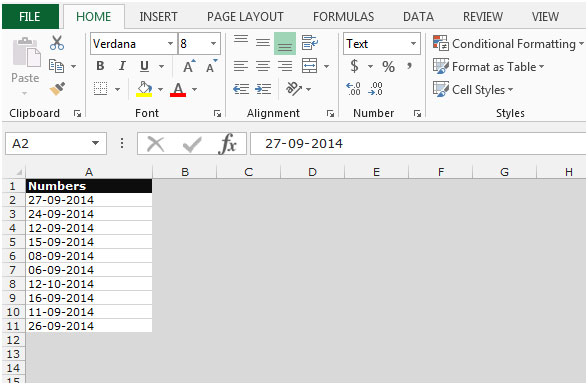This screenshot has height=385, width=588.
Task: Open borders dropdown arrow
Action: pos(117,89)
